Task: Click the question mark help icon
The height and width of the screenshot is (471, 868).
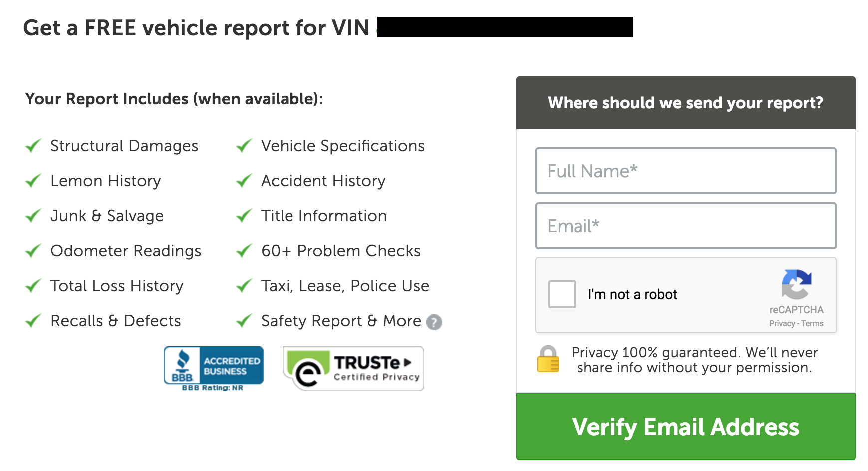Action: tap(434, 322)
